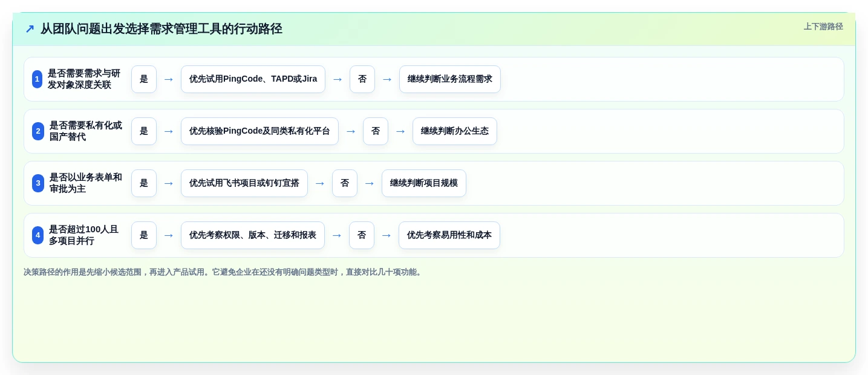Click the step 2 number badge
This screenshot has width=868, height=375.
pos(38,131)
